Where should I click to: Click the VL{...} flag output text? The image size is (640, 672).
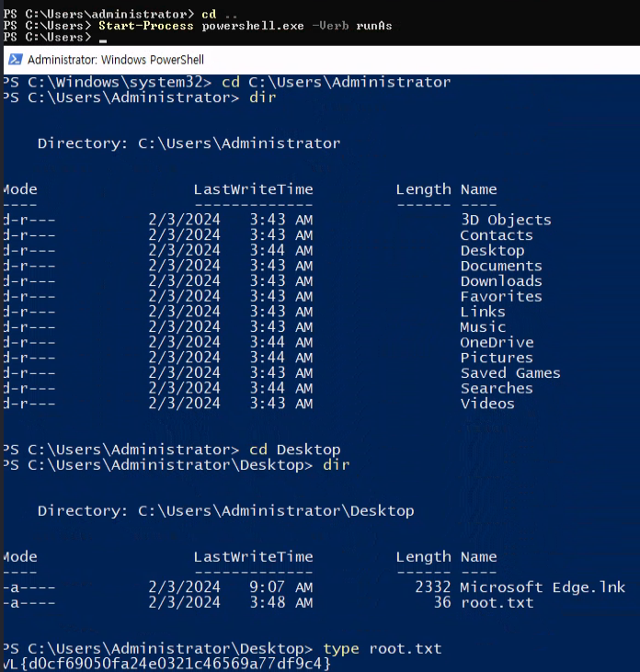[166, 663]
